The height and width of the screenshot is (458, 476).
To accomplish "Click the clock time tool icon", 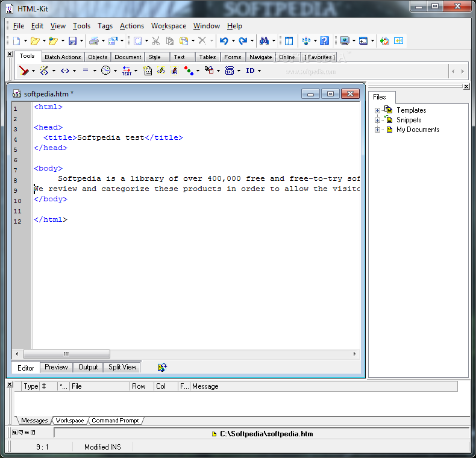I will tap(105, 71).
